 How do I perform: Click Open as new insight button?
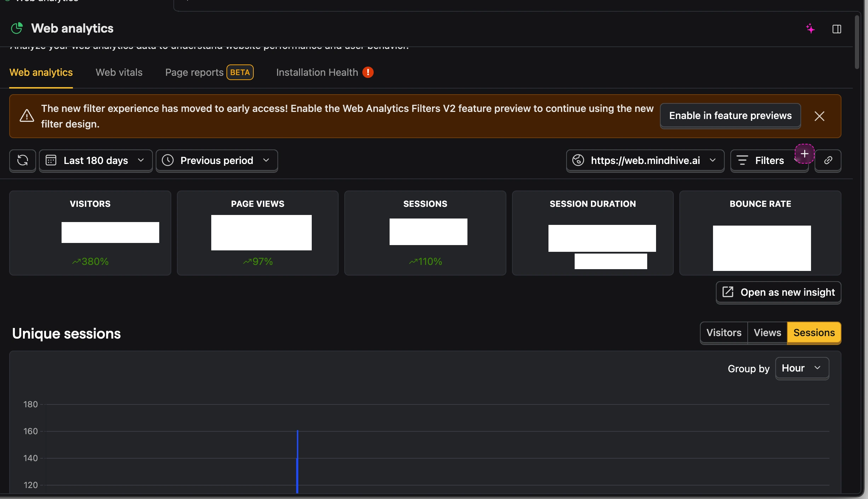click(x=778, y=292)
